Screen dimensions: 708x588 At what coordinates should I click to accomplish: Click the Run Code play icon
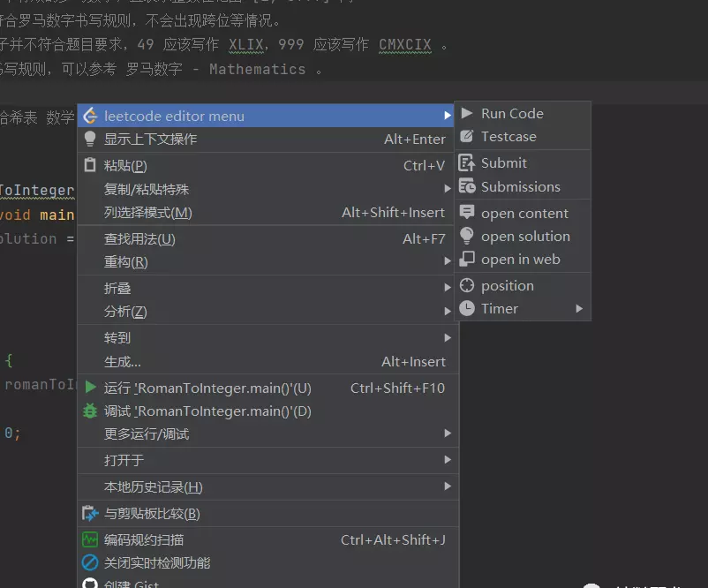pyautogui.click(x=467, y=113)
